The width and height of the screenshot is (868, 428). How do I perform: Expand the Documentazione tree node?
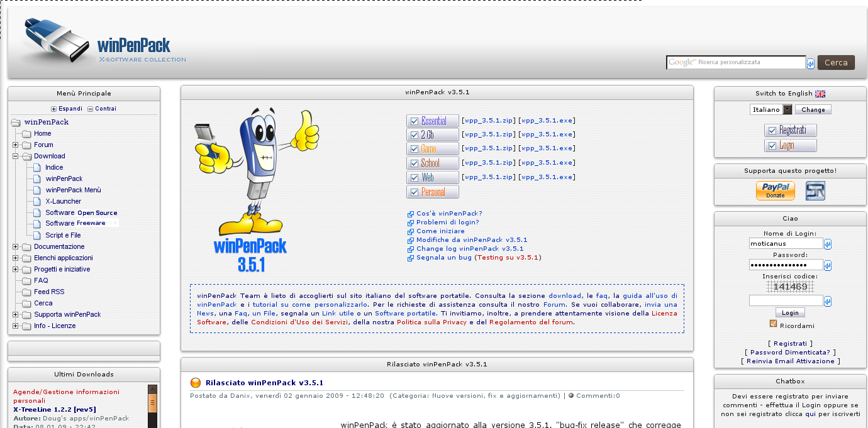click(x=15, y=247)
